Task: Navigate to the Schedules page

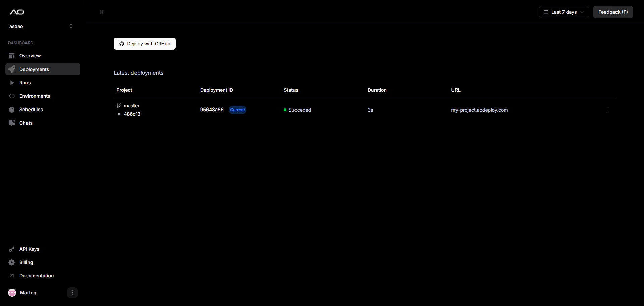Action: pos(43,110)
